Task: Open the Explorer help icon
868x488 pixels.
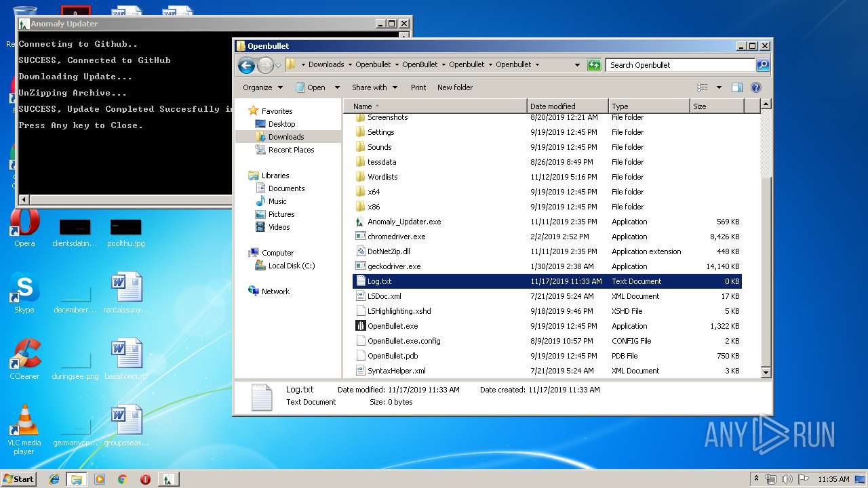Action: pyautogui.click(x=756, y=87)
